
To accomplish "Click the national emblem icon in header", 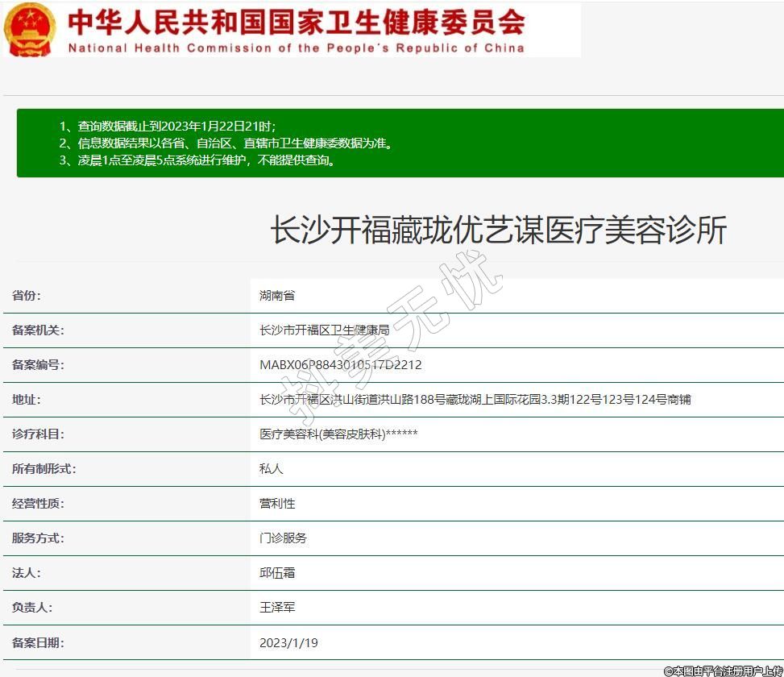I will coord(31,30).
